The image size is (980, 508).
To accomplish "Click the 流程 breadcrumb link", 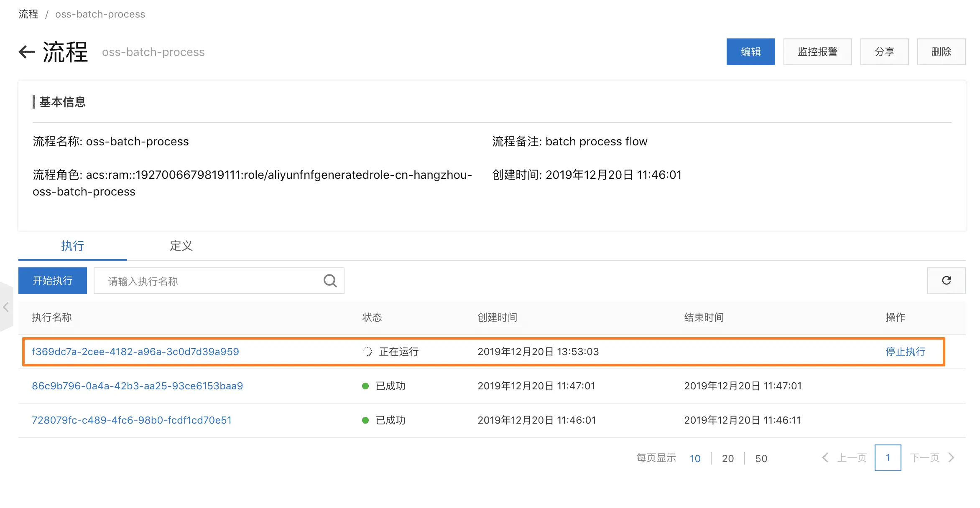I will (28, 14).
